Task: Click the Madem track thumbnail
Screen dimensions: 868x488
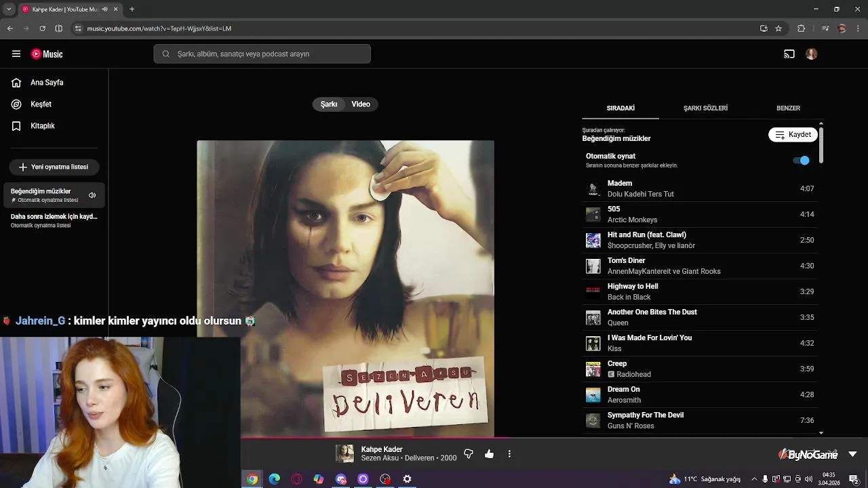Action: point(593,189)
